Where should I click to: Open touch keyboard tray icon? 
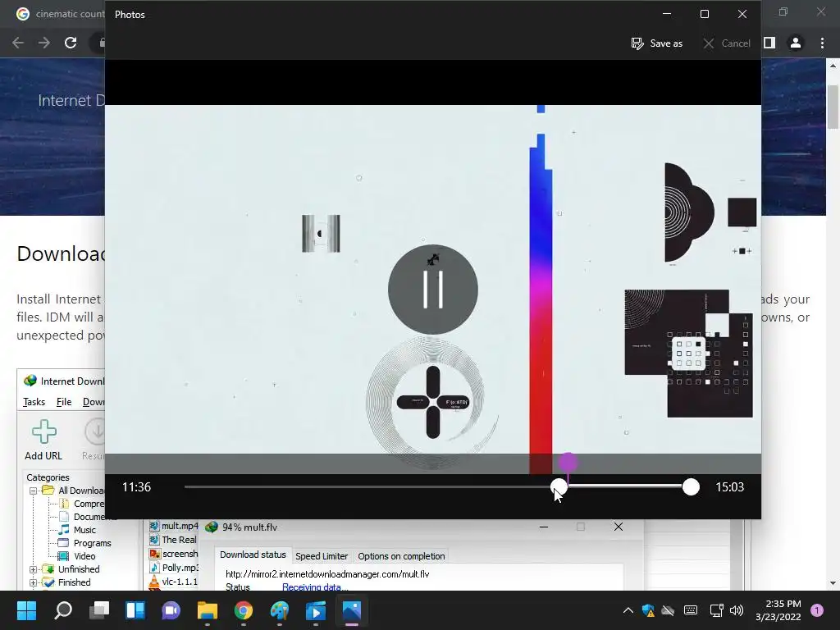click(691, 610)
